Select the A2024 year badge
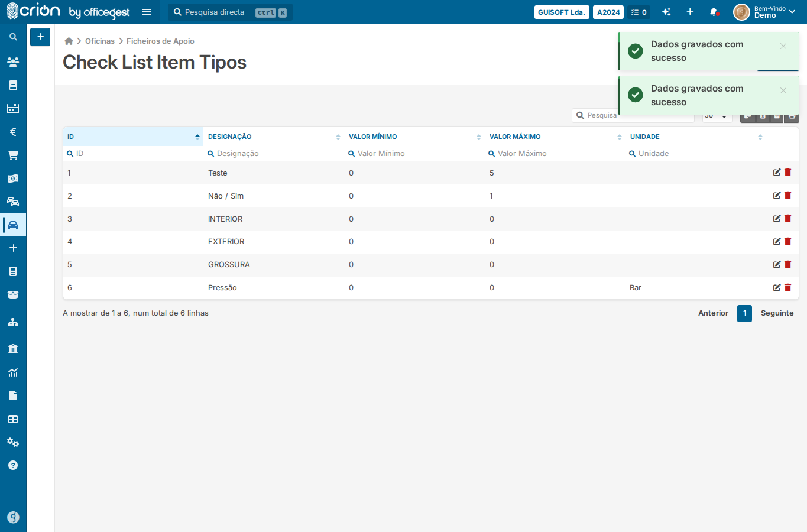 tap(608, 12)
